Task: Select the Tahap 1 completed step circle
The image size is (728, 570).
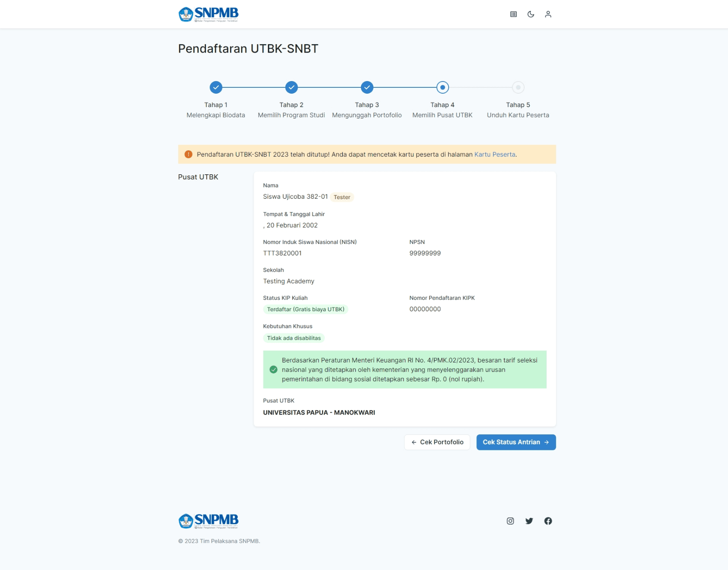Action: 216,87
